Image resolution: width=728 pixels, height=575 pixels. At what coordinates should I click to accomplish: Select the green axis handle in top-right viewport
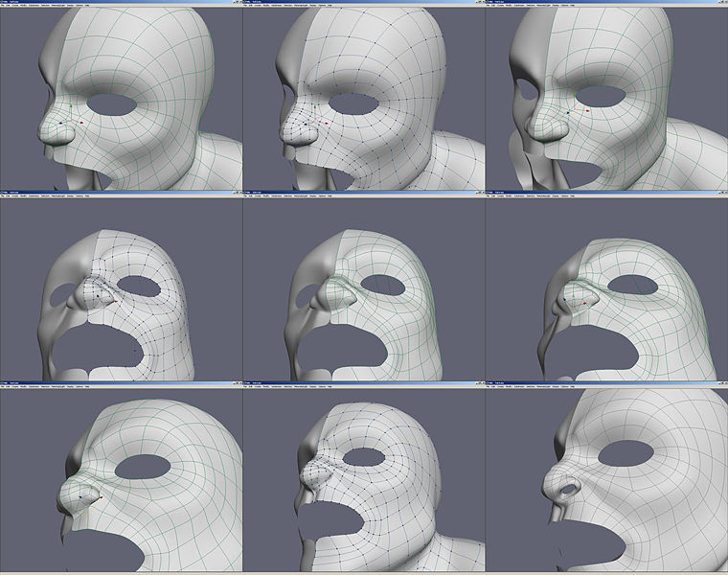tap(575, 95)
